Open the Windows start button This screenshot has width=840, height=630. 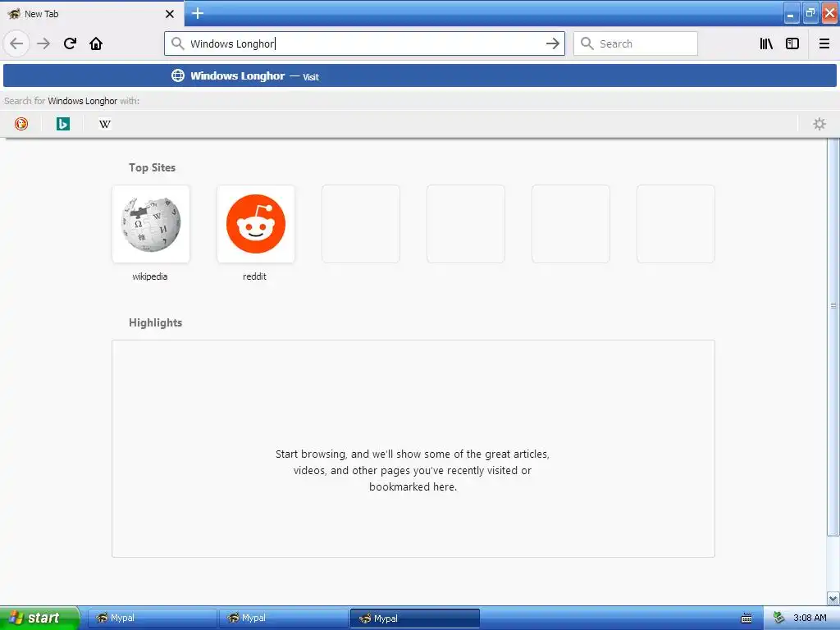[x=39, y=618]
